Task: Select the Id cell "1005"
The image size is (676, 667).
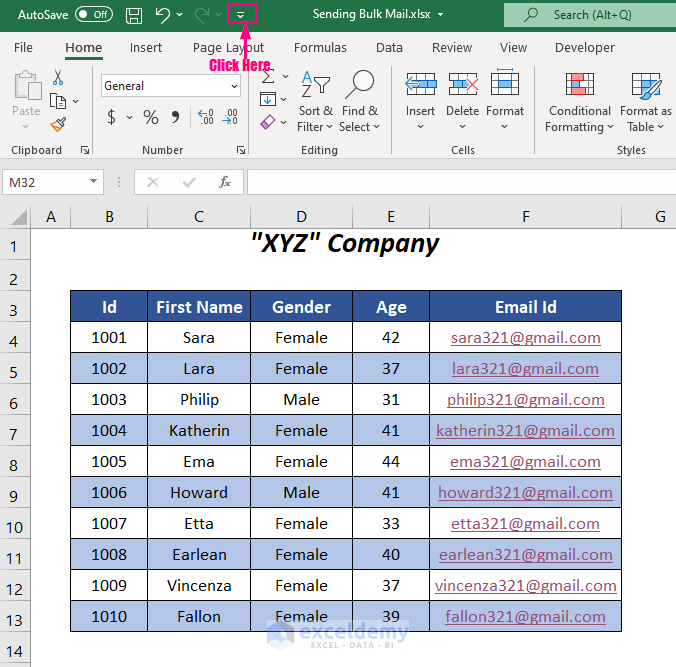Action: (109, 462)
